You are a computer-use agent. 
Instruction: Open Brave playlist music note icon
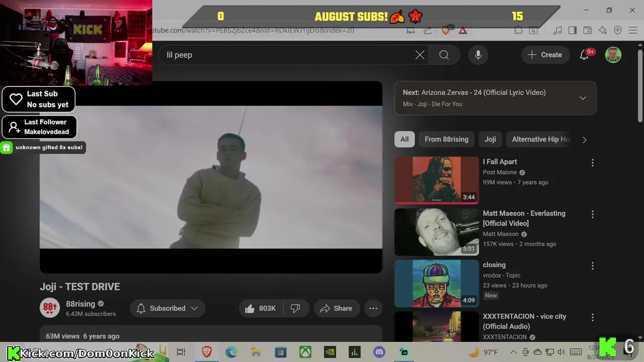point(557,30)
